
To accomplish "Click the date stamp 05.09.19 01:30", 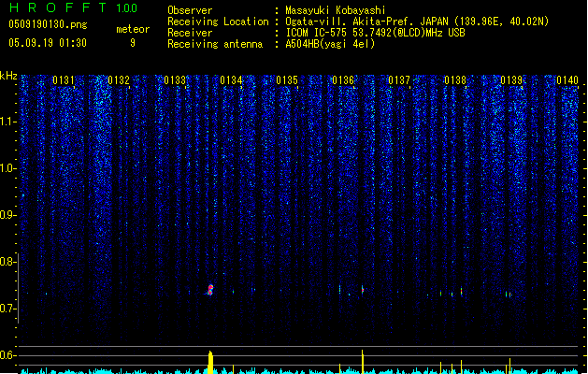I will pos(48,43).
